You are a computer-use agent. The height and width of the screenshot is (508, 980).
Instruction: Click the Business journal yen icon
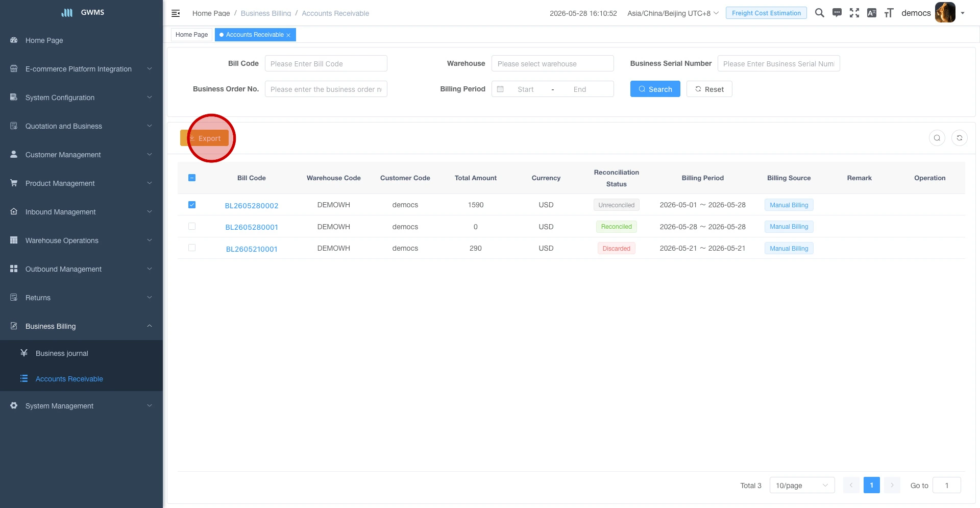(x=24, y=353)
